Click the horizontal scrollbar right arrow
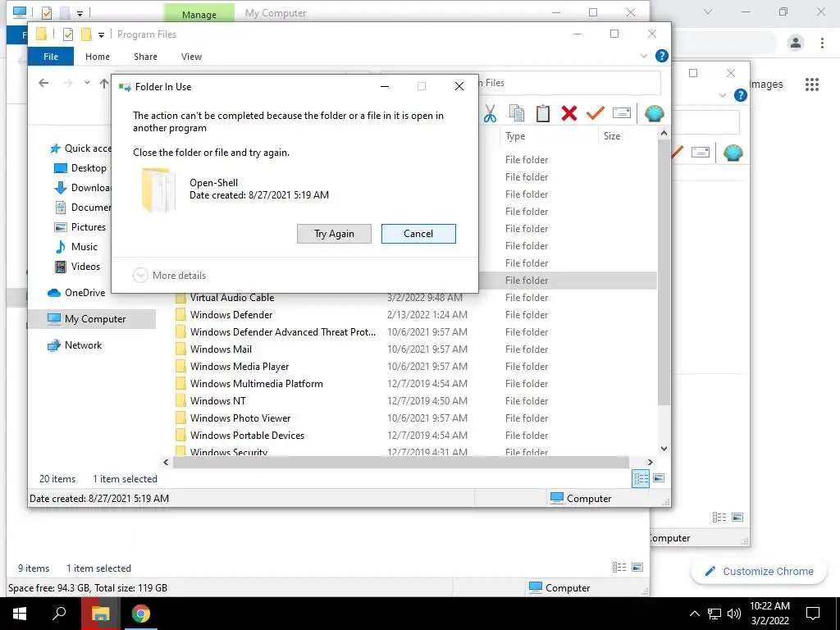This screenshot has width=840, height=630. pyautogui.click(x=650, y=462)
